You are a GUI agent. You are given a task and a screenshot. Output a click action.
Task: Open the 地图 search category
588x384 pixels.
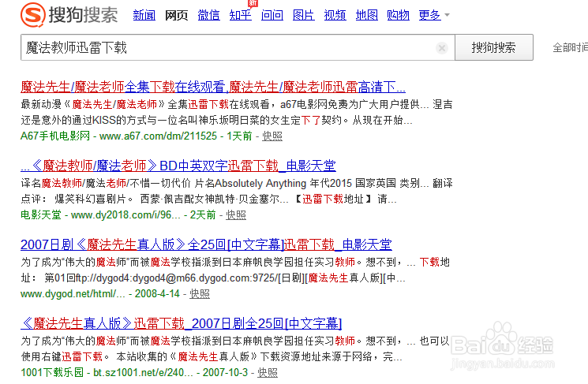[367, 15]
